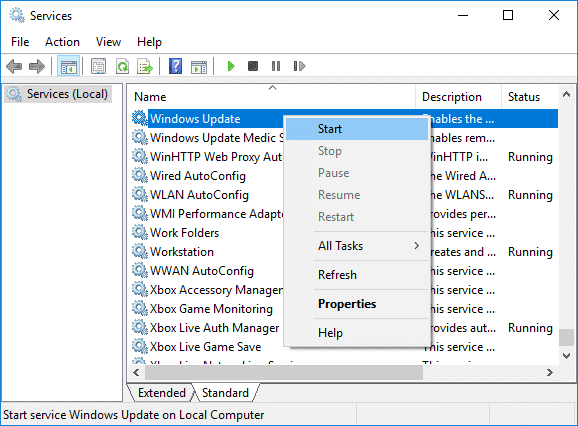The width and height of the screenshot is (578, 426).
Task: Click gear icon beside Xbox Game Monitoring
Action: (140, 308)
